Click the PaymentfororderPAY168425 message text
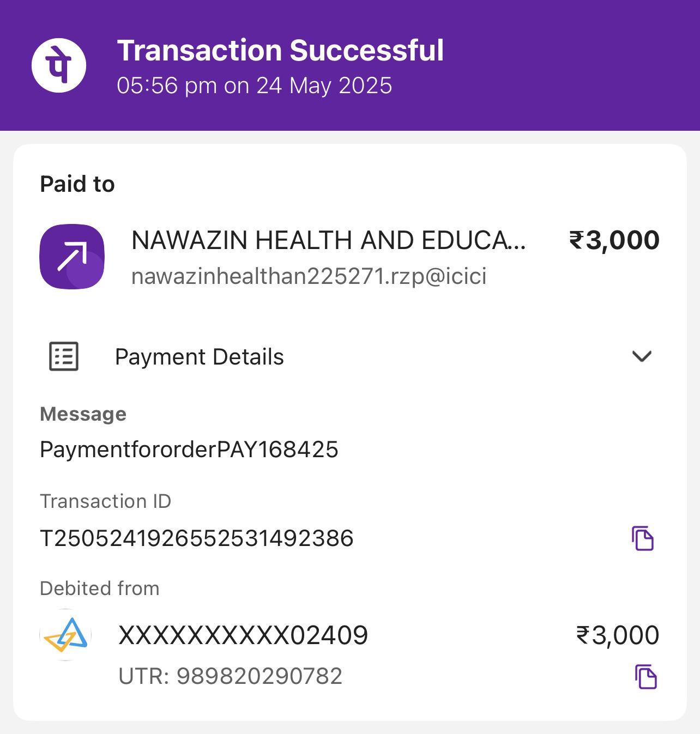Viewport: 700px width, 734px height. 189,450
